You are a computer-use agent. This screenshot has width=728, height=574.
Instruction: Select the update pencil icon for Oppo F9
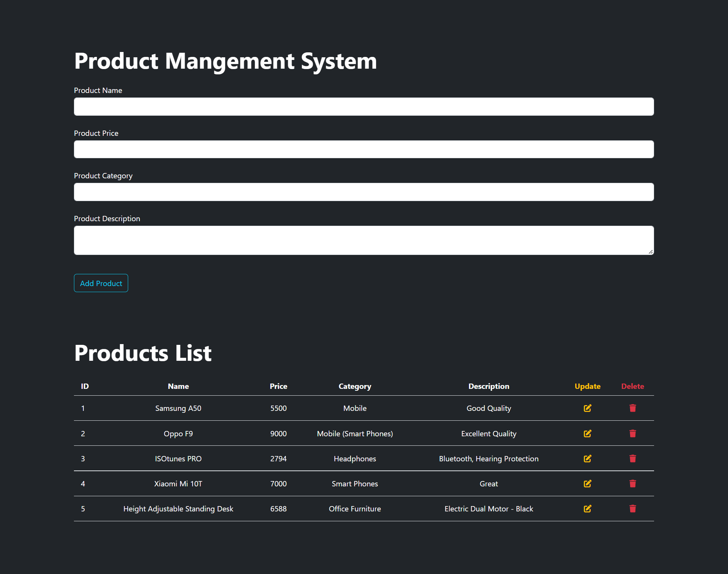pyautogui.click(x=587, y=433)
